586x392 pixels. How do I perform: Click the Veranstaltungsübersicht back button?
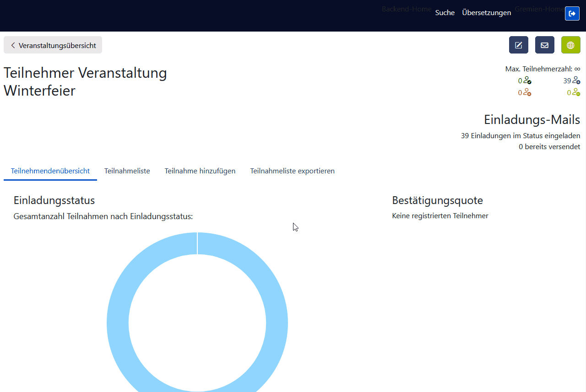53,45
